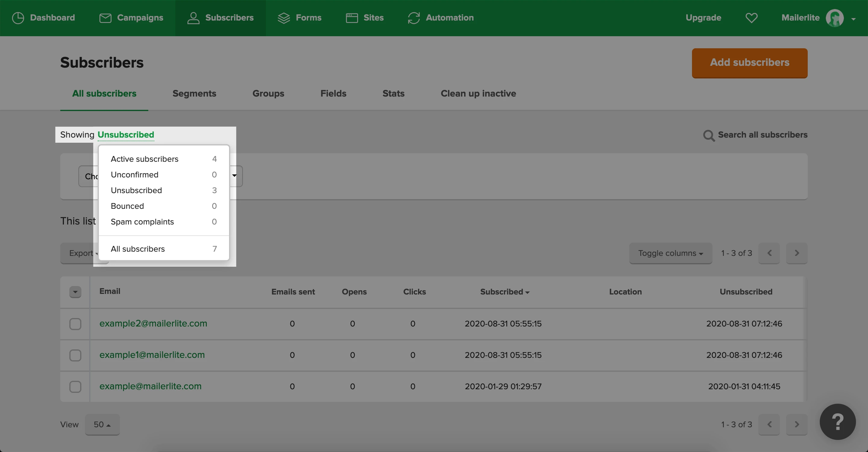Open Campaigns via the envelope icon
The width and height of the screenshot is (868, 452).
(105, 18)
